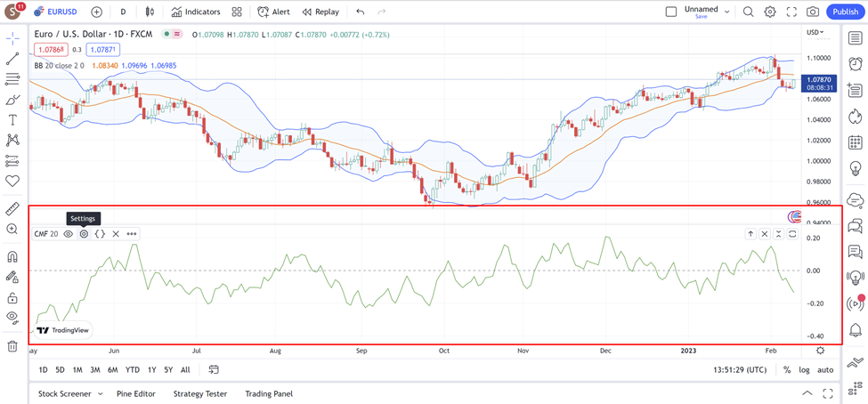Redo the last chart action
The height and width of the screenshot is (404, 868).
(381, 12)
